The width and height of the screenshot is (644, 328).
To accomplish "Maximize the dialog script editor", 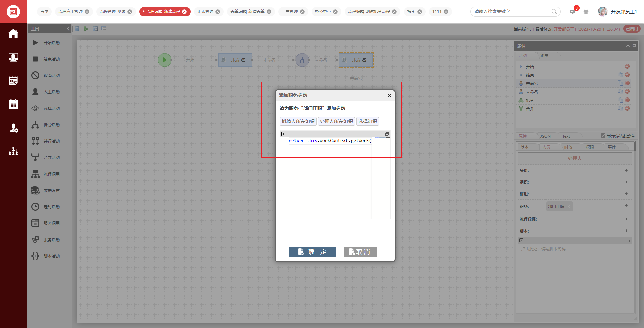I will click(387, 134).
